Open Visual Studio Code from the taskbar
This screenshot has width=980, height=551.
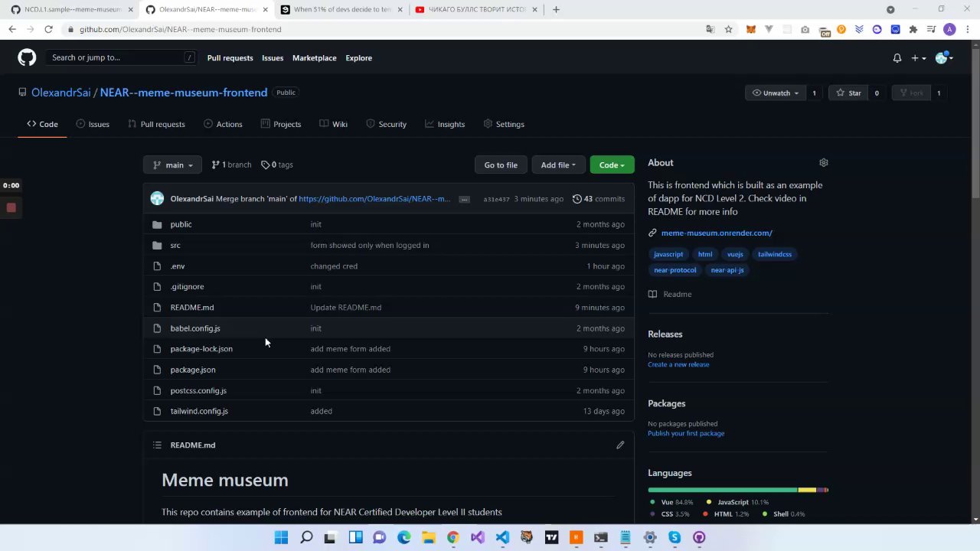click(x=502, y=537)
